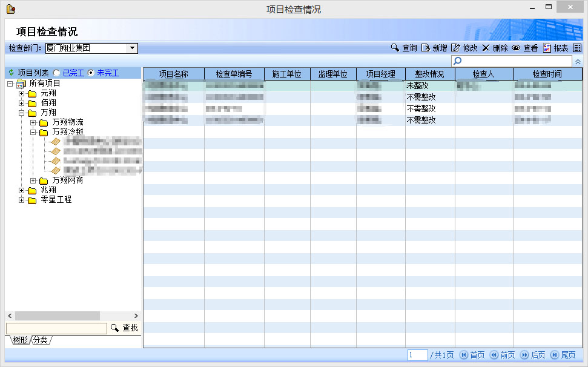Switch to the 分类 tab
The width and height of the screenshot is (588, 367).
click(x=41, y=340)
